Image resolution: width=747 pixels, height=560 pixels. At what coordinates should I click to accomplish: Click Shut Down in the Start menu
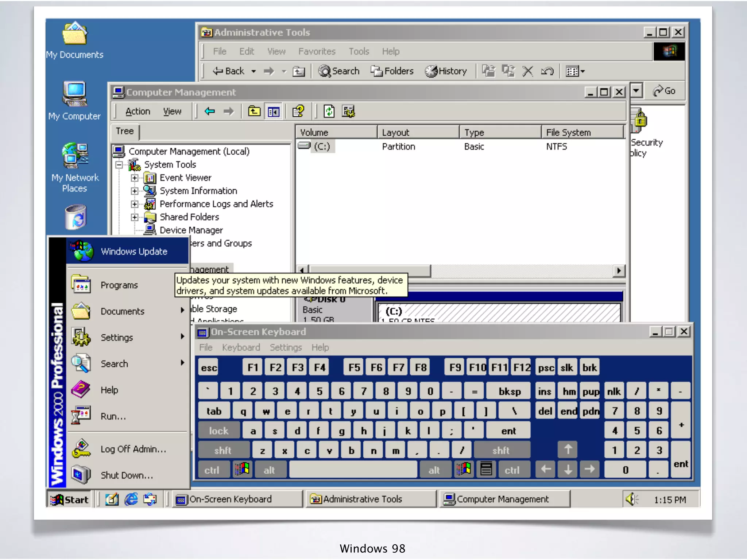(x=127, y=475)
